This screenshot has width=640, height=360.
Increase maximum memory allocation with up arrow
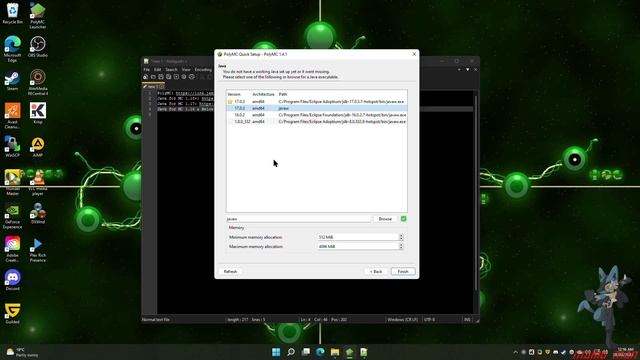[x=401, y=245]
